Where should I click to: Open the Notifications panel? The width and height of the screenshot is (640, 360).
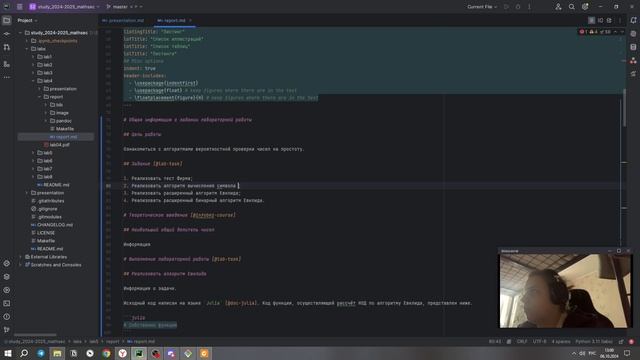633,20
